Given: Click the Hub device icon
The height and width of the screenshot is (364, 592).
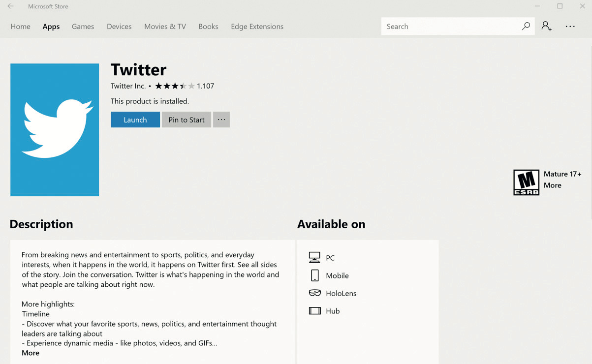Looking at the screenshot, I should pyautogui.click(x=314, y=311).
